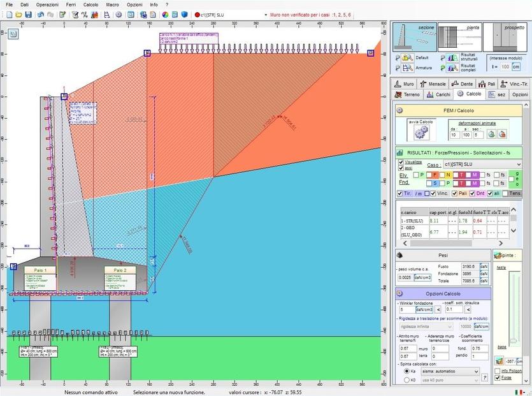Switch to the Terreno tab

[x=408, y=94]
